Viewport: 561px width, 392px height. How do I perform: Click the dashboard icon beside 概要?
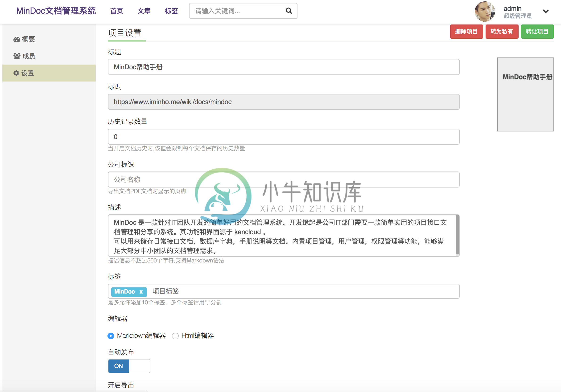pyautogui.click(x=16, y=39)
